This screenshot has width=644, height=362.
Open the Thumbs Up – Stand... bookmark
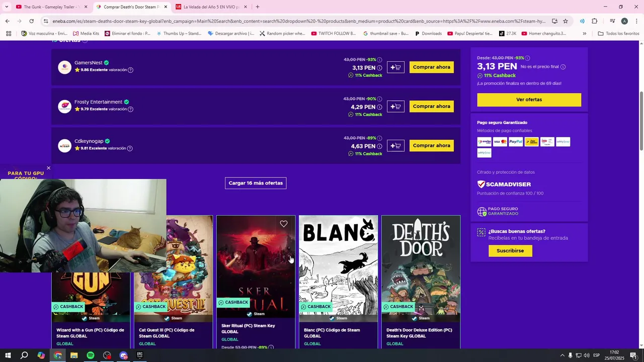tap(179, 34)
